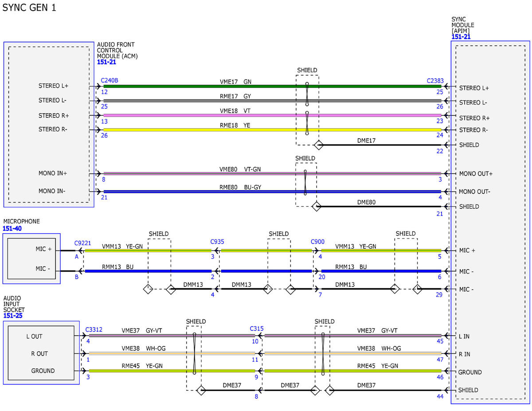
Task: Select connector label C9221
Action: [x=82, y=243]
